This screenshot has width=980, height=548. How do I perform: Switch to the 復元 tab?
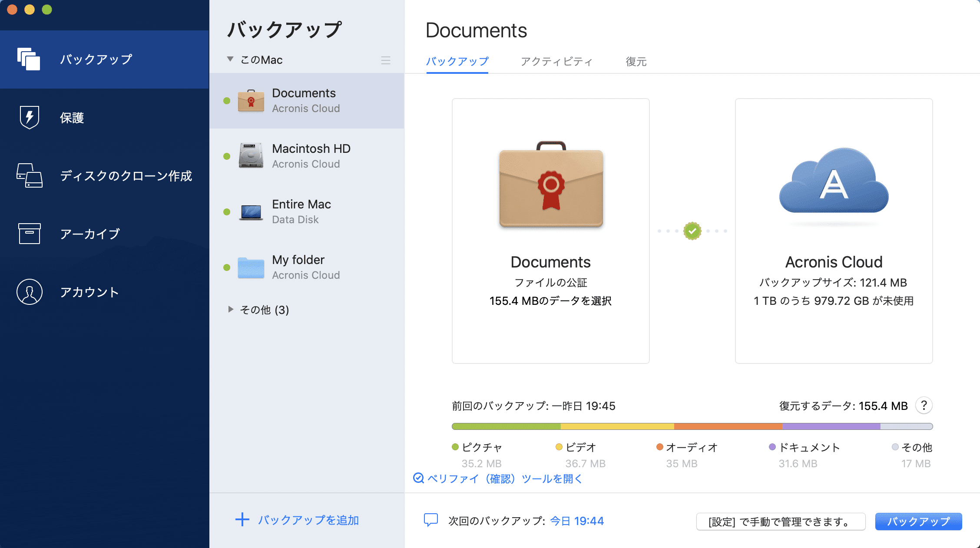[x=636, y=62]
